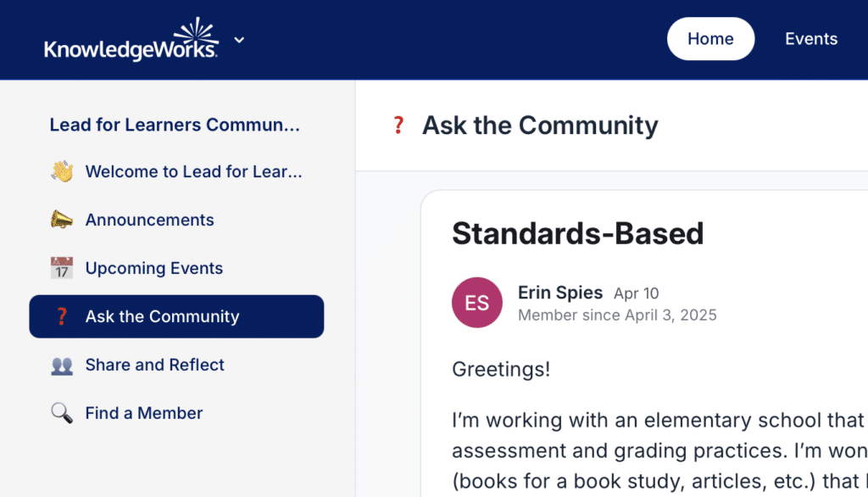Open Erin Spies profile name link

point(559,293)
